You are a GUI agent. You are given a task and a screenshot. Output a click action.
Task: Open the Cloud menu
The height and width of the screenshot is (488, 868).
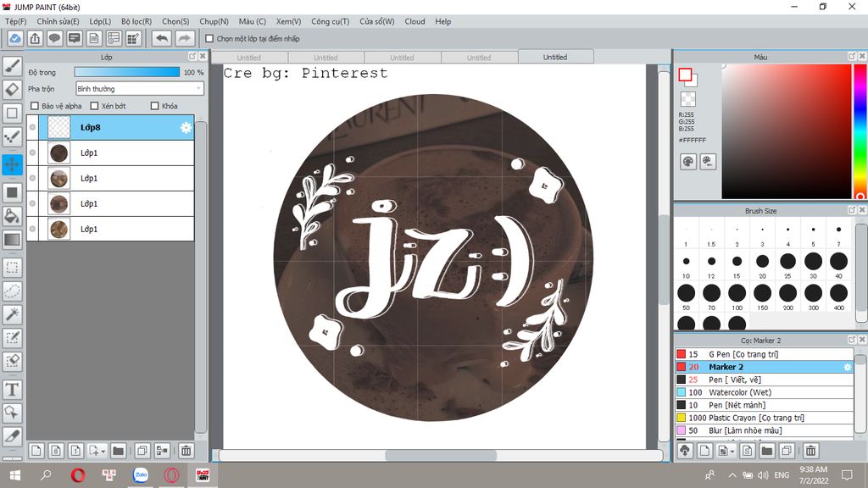pos(415,21)
